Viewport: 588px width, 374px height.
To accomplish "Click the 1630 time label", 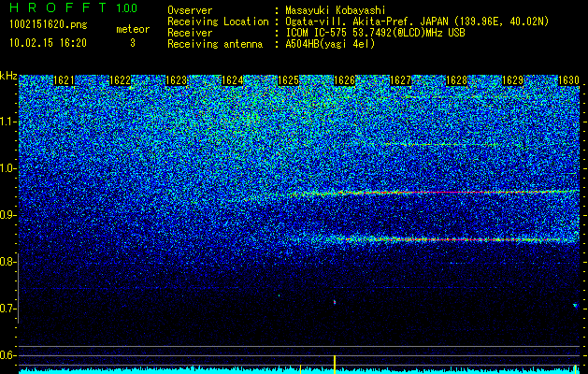I will pos(569,80).
